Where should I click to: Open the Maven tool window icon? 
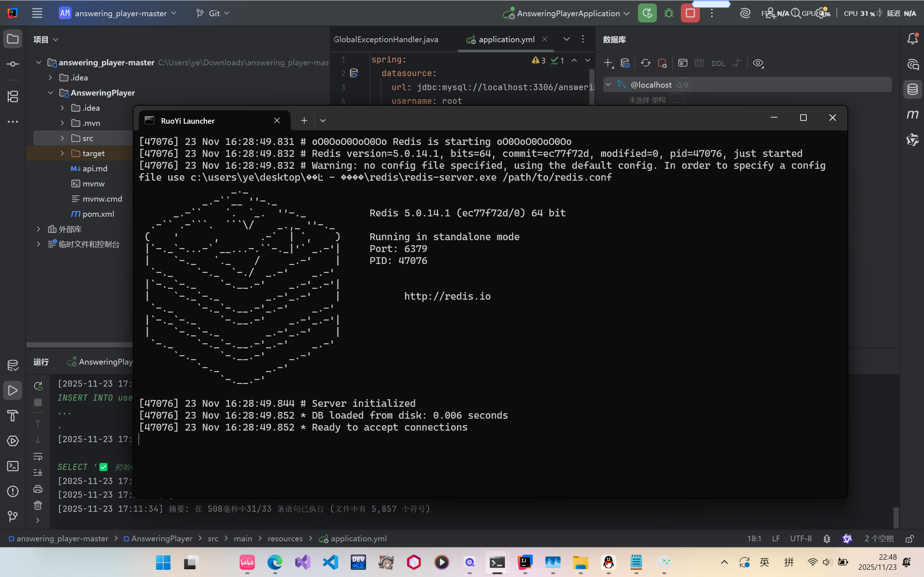point(912,114)
